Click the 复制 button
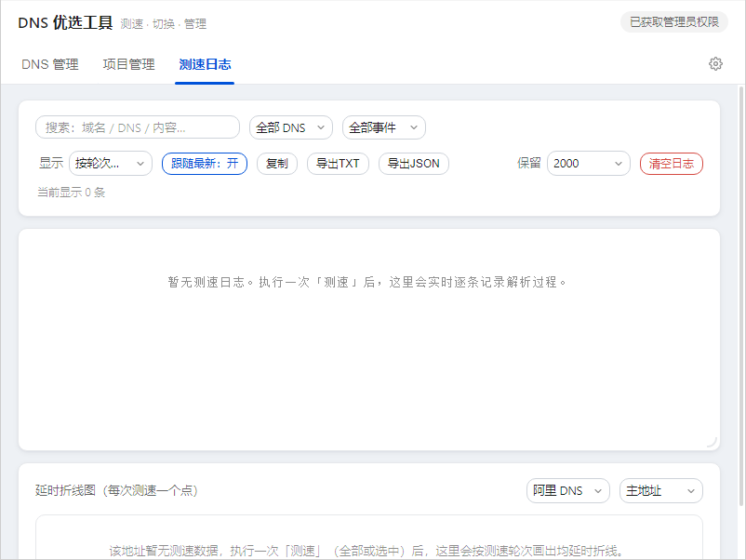Viewport: 746px width, 560px height. click(277, 164)
